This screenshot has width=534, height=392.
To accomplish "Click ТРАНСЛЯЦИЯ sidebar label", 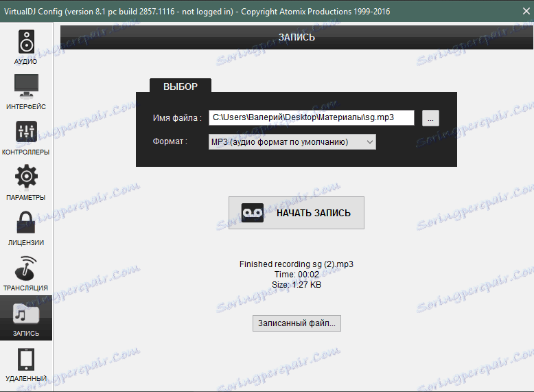I will point(25,288).
